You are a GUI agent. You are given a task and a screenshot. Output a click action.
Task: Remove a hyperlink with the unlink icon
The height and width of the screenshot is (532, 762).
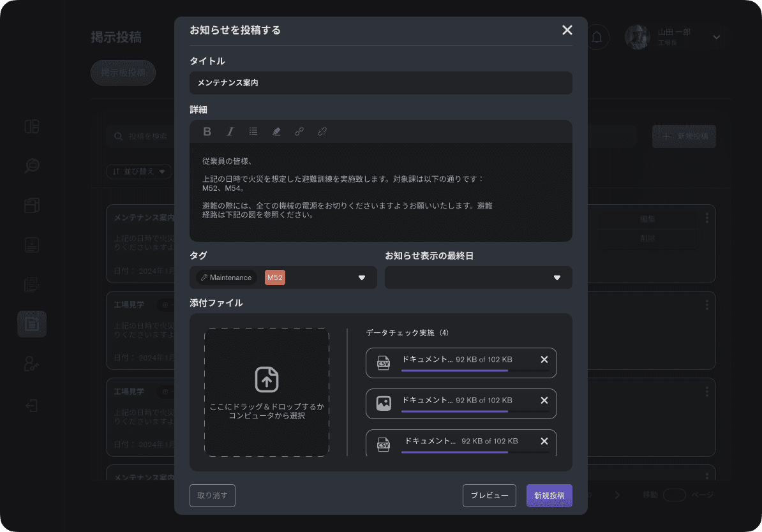pos(322,131)
